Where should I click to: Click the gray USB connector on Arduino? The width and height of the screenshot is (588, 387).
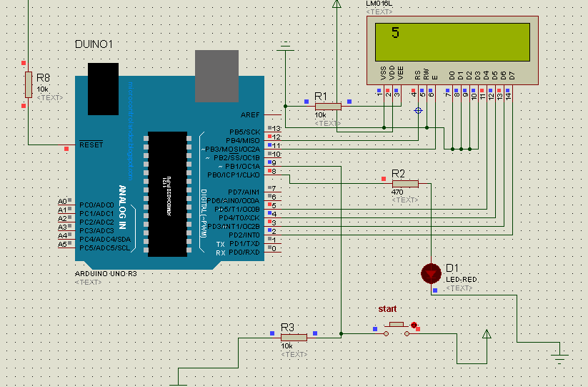(x=216, y=76)
